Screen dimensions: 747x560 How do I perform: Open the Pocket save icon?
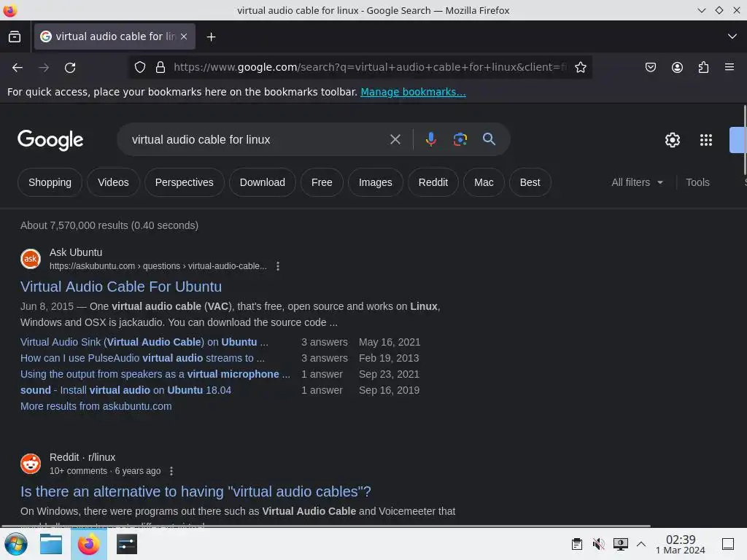[x=650, y=68]
